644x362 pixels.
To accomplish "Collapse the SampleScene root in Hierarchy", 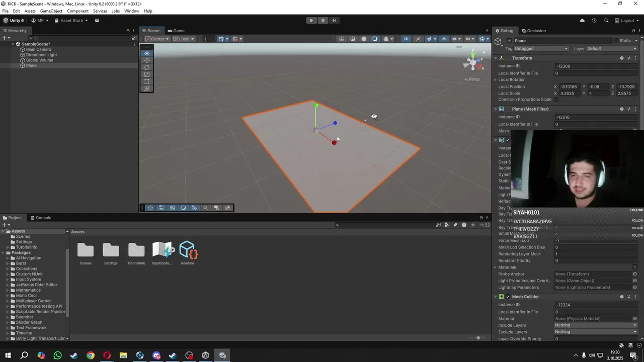I will coord(13,44).
